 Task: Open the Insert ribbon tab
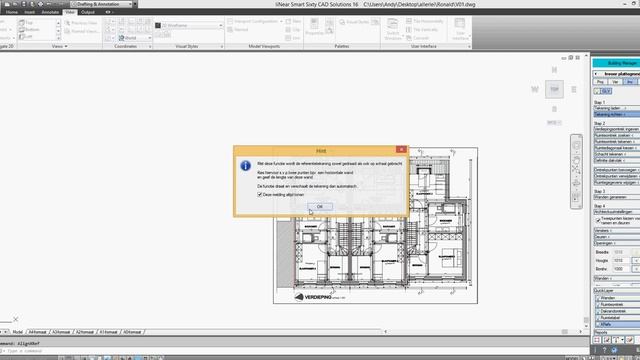pos(29,12)
